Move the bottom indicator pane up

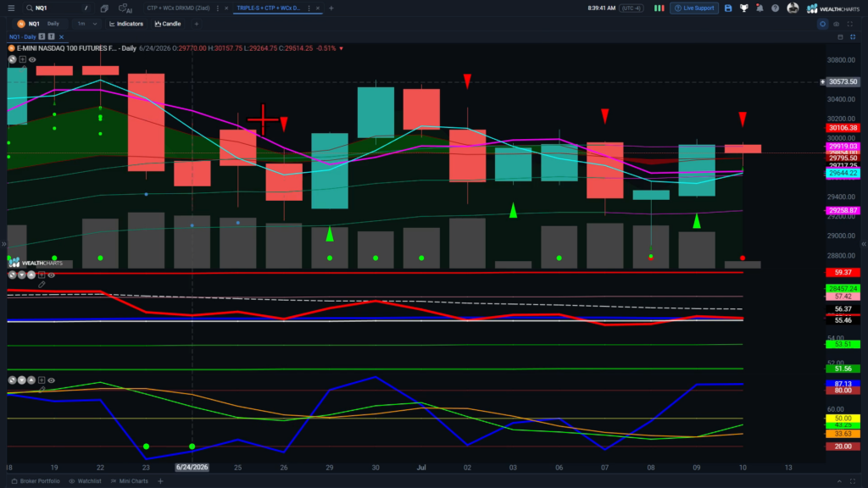[31, 380]
